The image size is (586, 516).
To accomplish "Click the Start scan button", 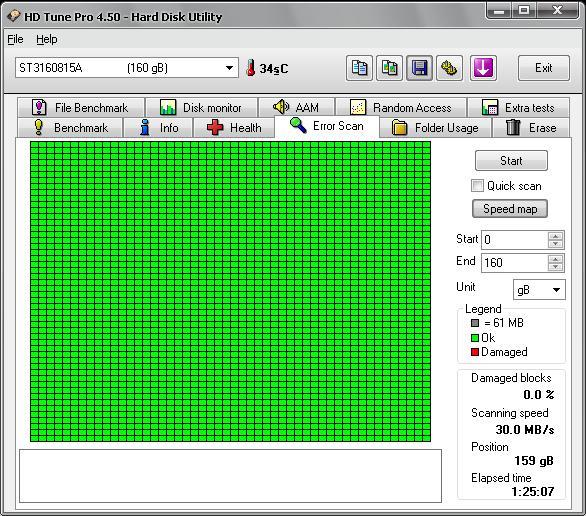I will (511, 161).
